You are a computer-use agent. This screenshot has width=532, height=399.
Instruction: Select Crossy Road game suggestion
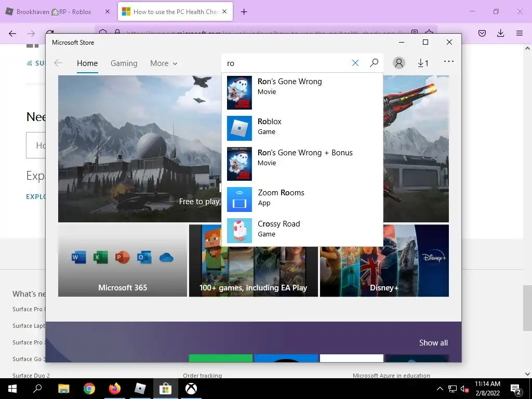pos(302,231)
